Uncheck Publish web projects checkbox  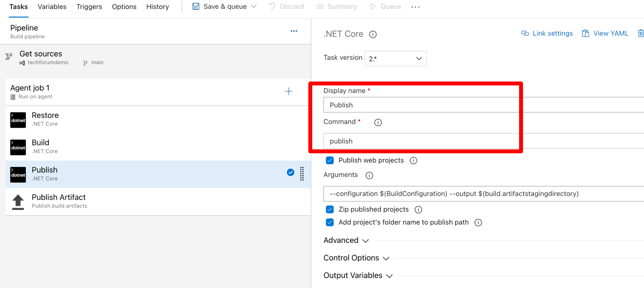tap(330, 161)
